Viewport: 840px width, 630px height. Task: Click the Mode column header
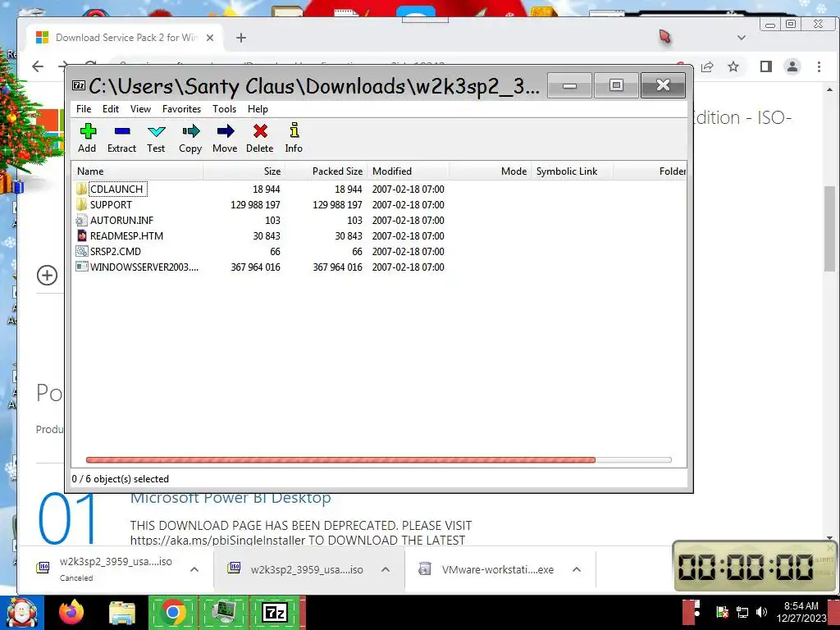[x=490, y=171]
